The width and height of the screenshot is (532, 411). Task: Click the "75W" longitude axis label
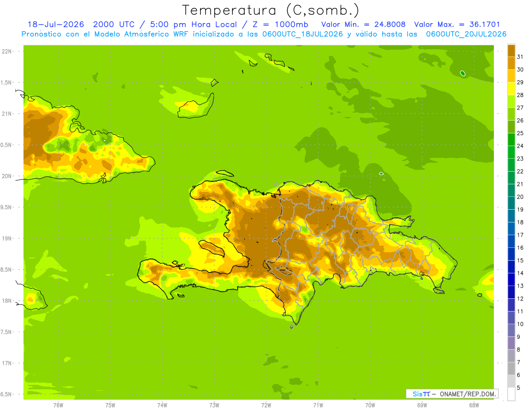[110, 405]
